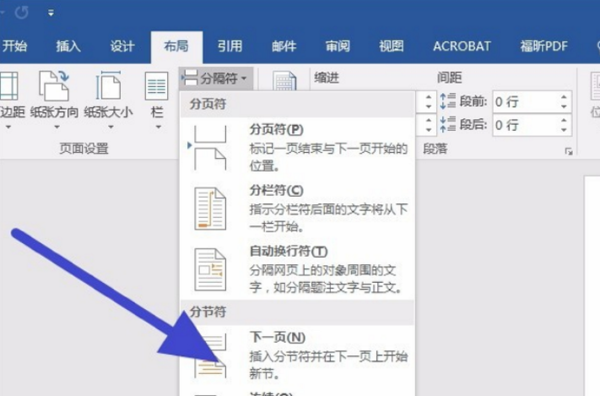Open the 视图 tab
The height and width of the screenshot is (396, 600).
391,46
